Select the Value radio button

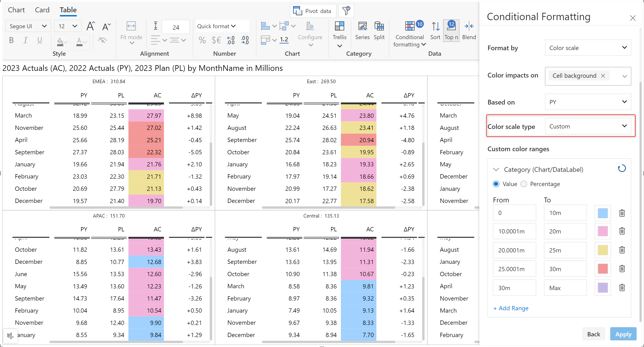496,184
